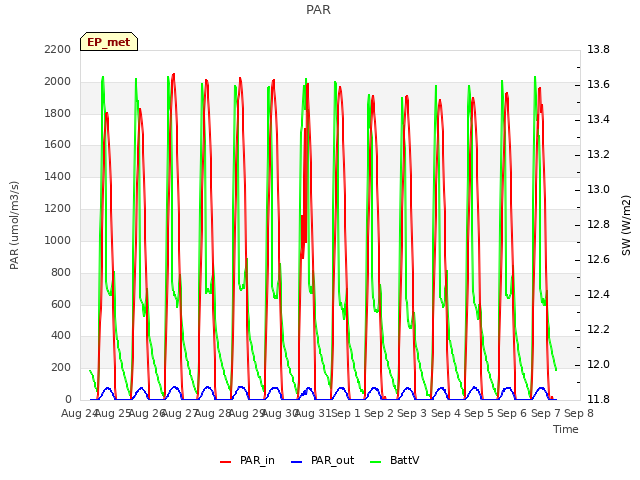
Task: Click the 11.8 right axis value
Action: click(x=598, y=399)
